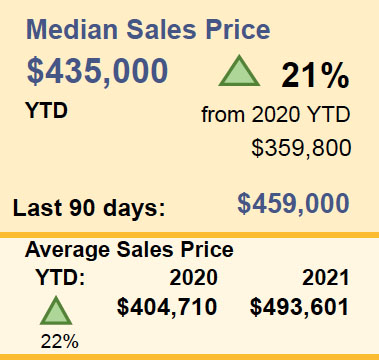Click the YTD label under $435,000

47,111
